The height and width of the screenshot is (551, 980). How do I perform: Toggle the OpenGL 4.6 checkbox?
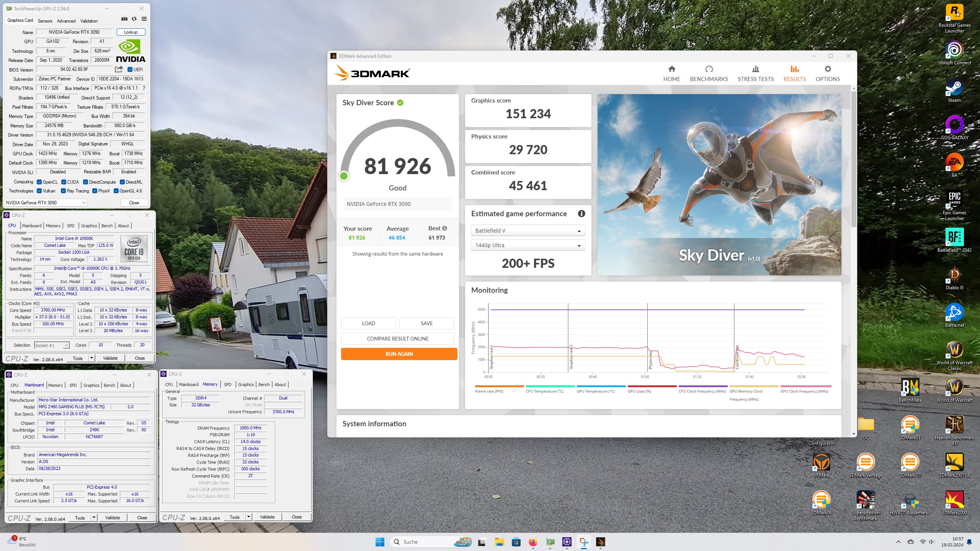(116, 191)
